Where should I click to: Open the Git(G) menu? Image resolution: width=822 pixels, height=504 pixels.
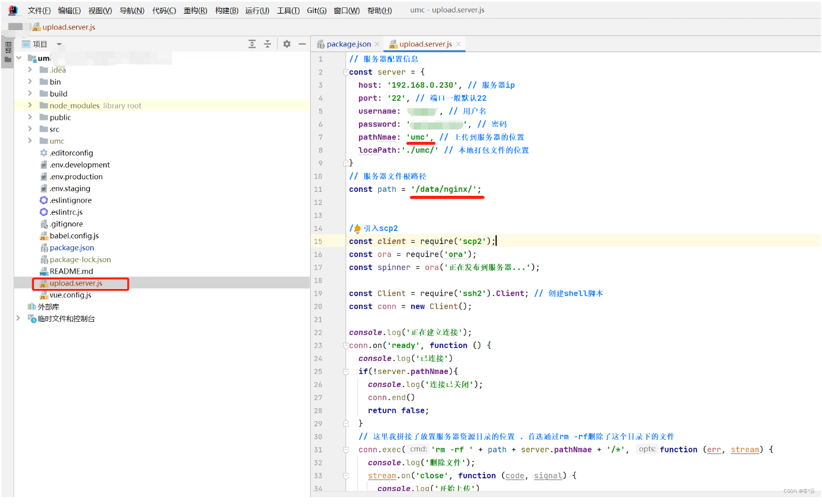[x=316, y=10]
